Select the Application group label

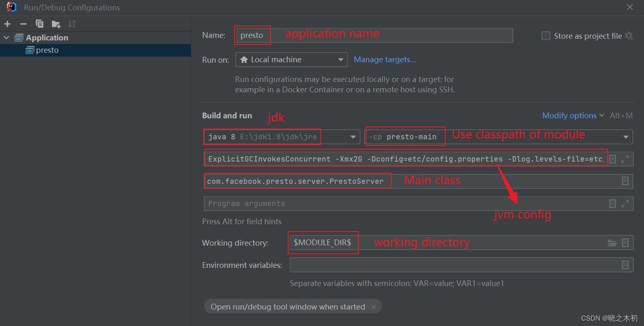click(47, 38)
